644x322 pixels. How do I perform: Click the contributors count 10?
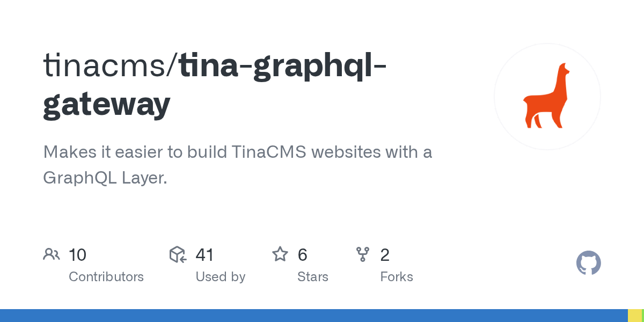(x=77, y=255)
